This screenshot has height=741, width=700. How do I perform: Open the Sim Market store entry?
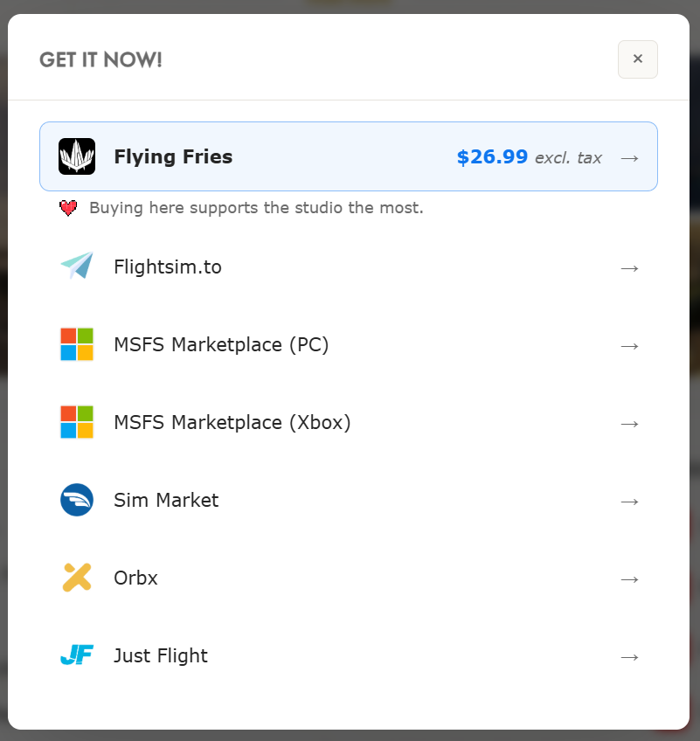[349, 500]
